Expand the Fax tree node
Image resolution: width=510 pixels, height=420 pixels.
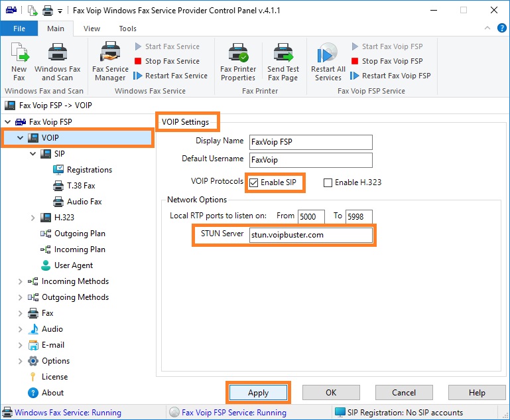point(20,313)
